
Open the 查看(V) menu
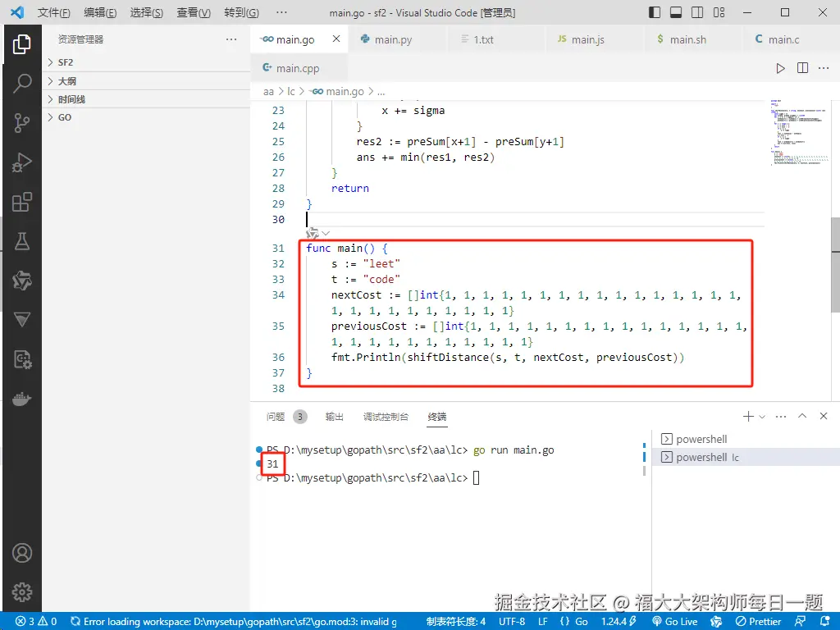tap(194, 12)
